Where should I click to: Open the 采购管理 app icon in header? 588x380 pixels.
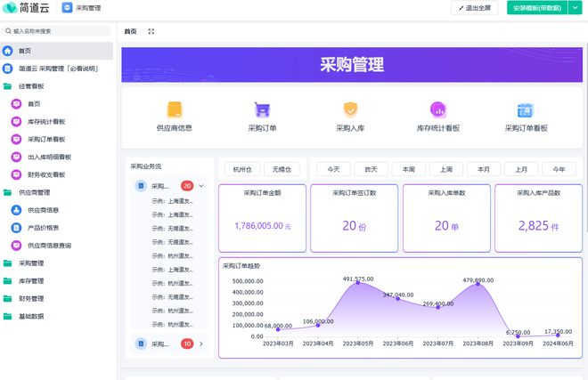67,7
